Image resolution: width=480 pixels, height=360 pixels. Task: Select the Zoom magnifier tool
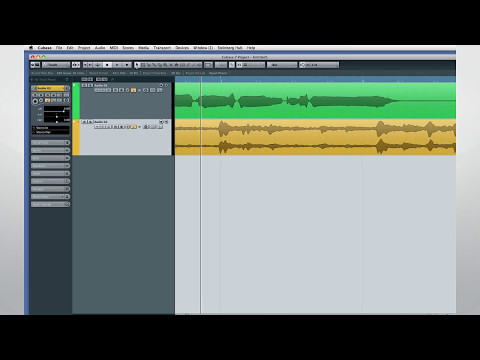(165, 65)
